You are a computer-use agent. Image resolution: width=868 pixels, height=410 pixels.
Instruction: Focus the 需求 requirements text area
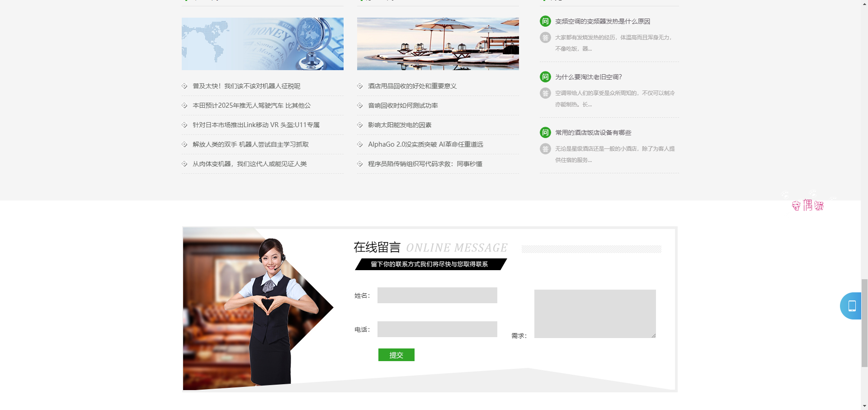click(x=595, y=314)
